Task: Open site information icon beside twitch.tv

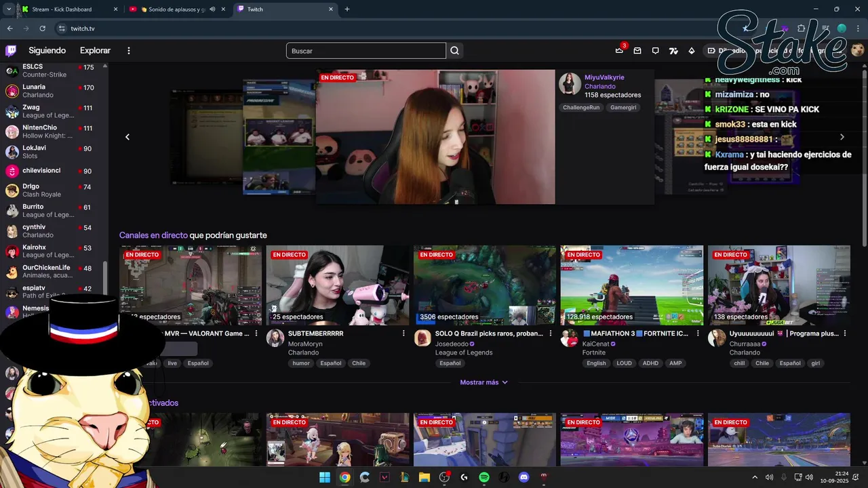Action: click(x=62, y=28)
